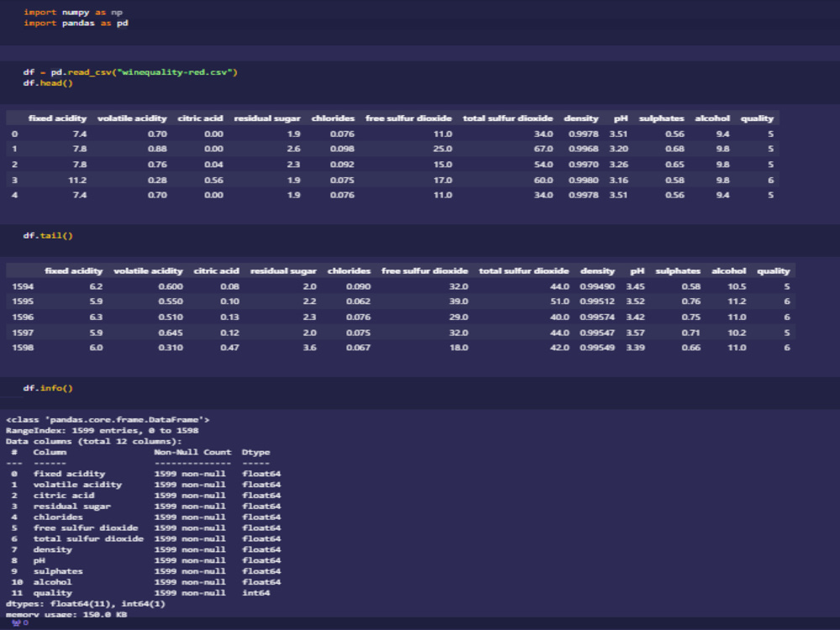
Task: Click "RangeIndex: 1599 entries, 0 to 1598" line
Action: [102, 431]
